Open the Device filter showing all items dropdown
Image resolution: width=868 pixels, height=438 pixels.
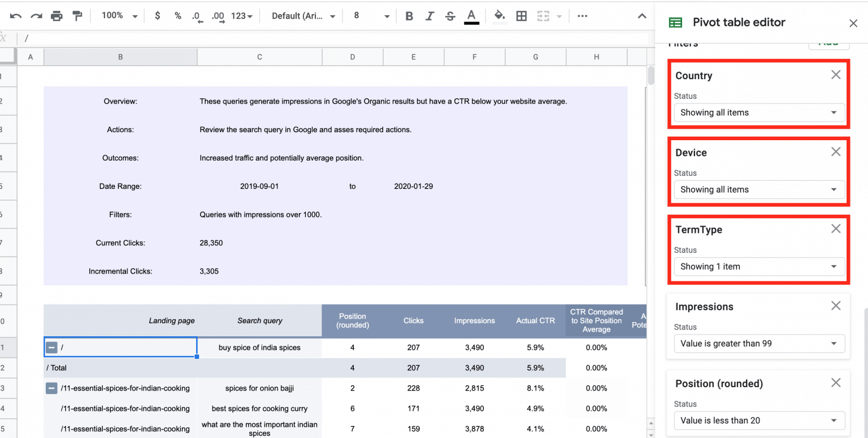point(759,189)
